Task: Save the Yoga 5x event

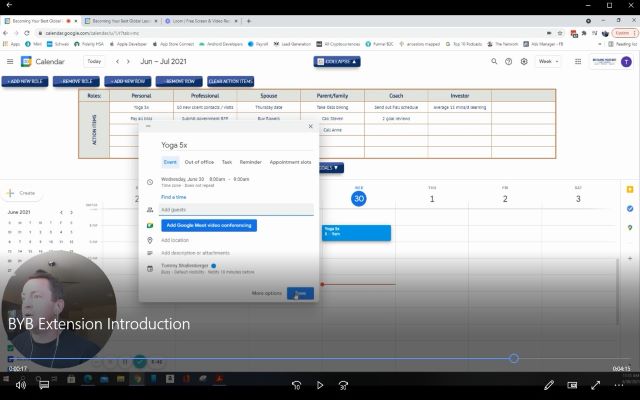Action: point(300,293)
